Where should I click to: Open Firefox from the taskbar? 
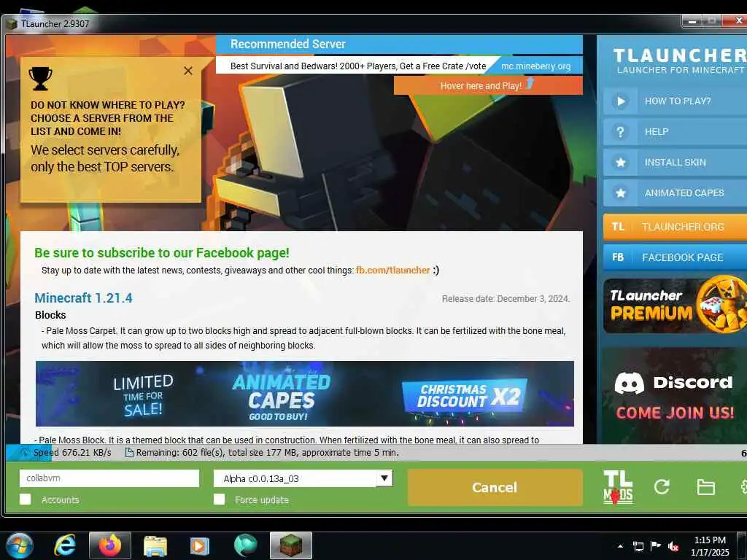pos(110,545)
